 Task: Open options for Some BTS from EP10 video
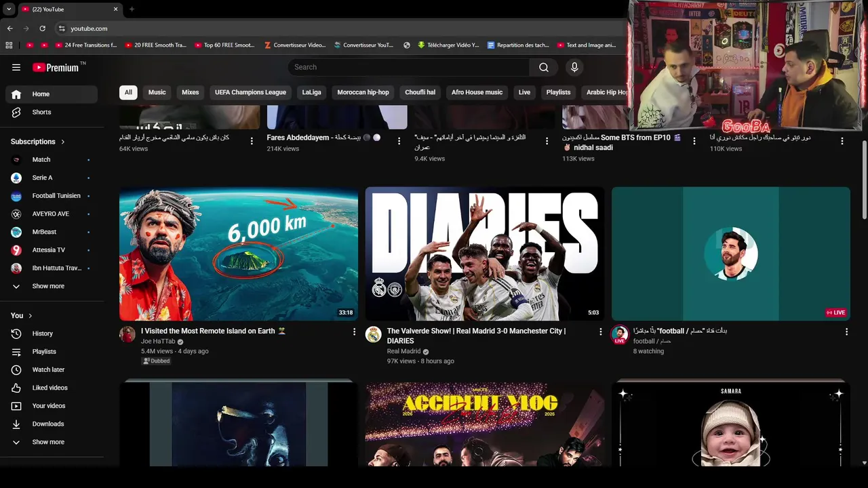pyautogui.click(x=694, y=141)
